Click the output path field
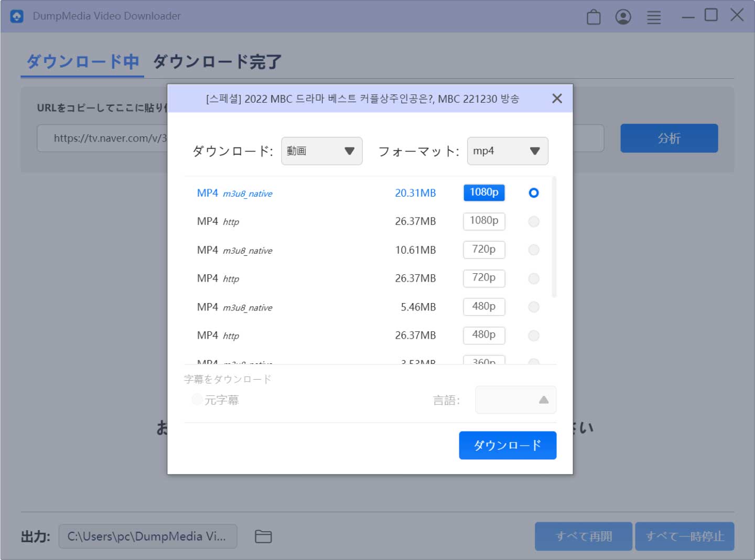This screenshot has height=560, width=755. point(148,536)
